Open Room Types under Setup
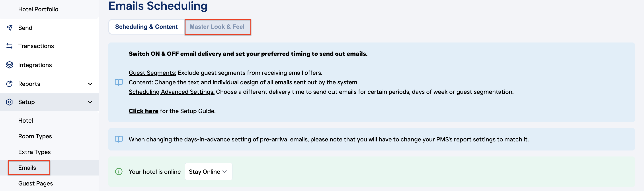This screenshot has height=191, width=644. click(x=35, y=136)
